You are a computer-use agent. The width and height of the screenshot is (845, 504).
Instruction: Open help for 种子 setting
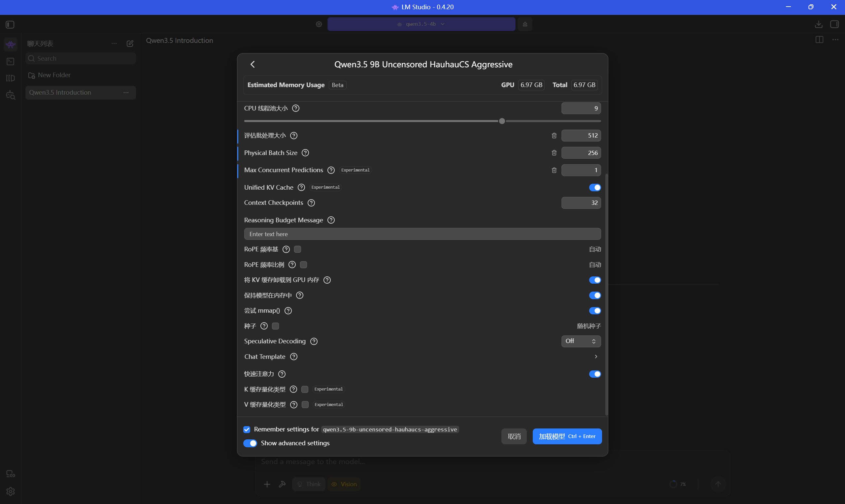[x=264, y=326]
